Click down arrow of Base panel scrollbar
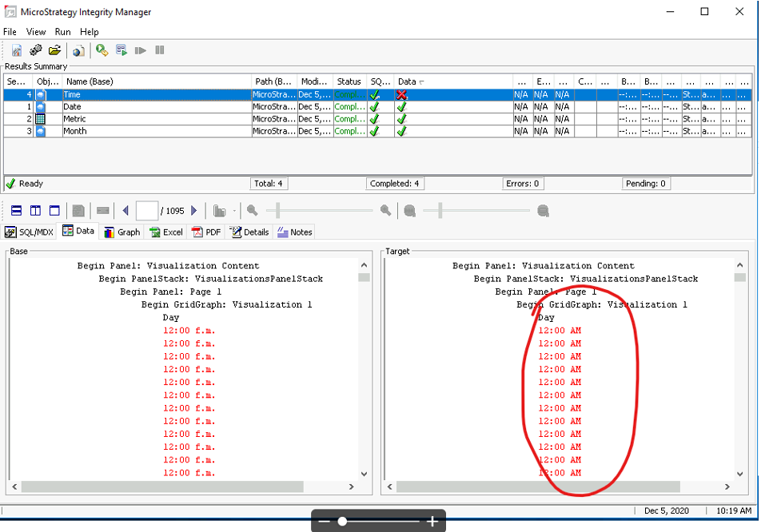Screen dimensions: 761x532 click(365, 474)
